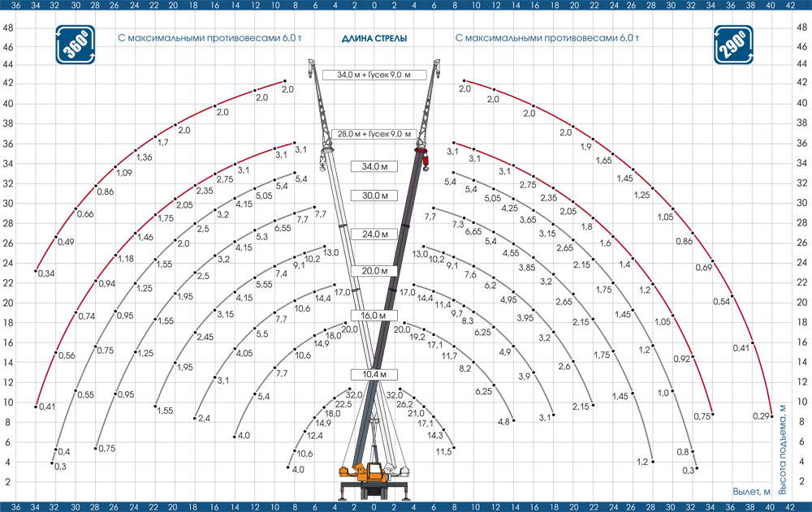Select the 16,0 м boom length label
Viewport: 812px width, 512px height.
374,315
